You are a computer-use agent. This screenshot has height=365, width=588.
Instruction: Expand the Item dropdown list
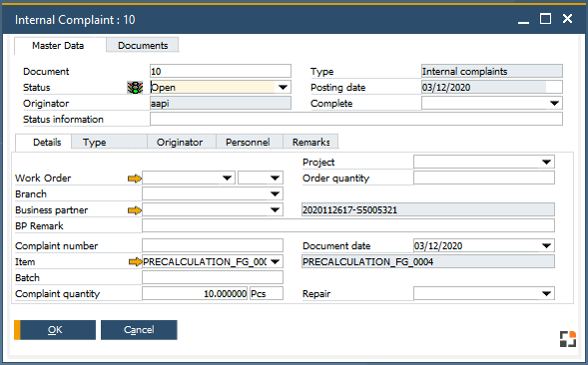(x=275, y=261)
